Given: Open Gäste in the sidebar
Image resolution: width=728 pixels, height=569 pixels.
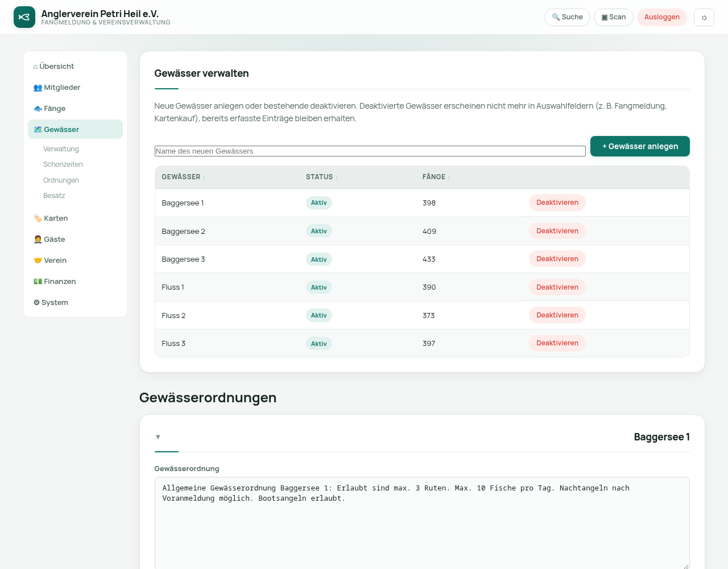Looking at the screenshot, I should pyautogui.click(x=75, y=240).
